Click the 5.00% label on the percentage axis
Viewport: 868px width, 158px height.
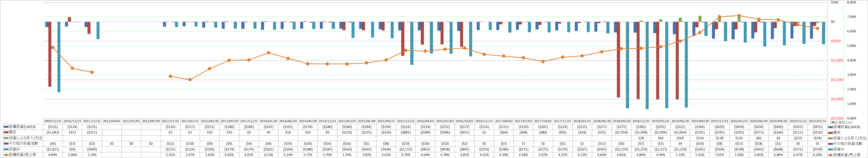click(x=852, y=46)
